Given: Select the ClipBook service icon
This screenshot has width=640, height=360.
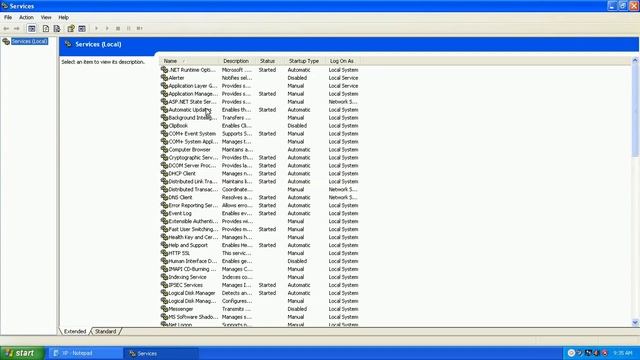Looking at the screenshot, I should pyautogui.click(x=164, y=125).
